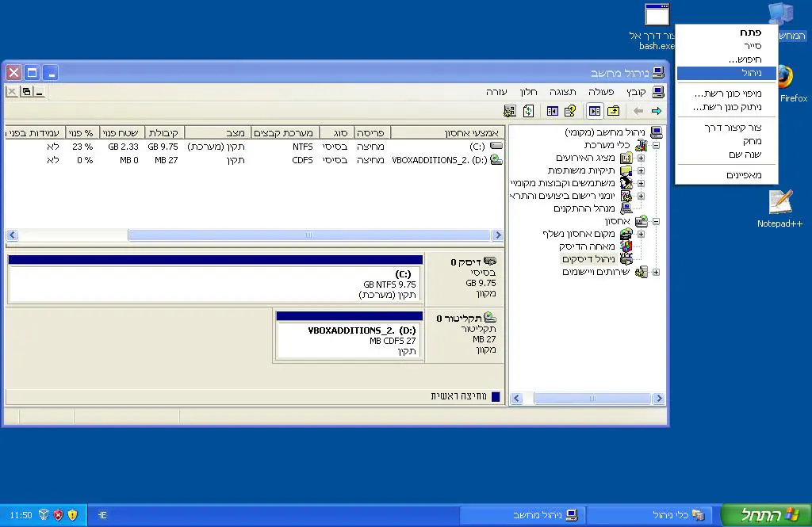Image resolution: width=812 pixels, height=527 pixels.
Task: Click the התחל Start button
Action: [x=765, y=515]
